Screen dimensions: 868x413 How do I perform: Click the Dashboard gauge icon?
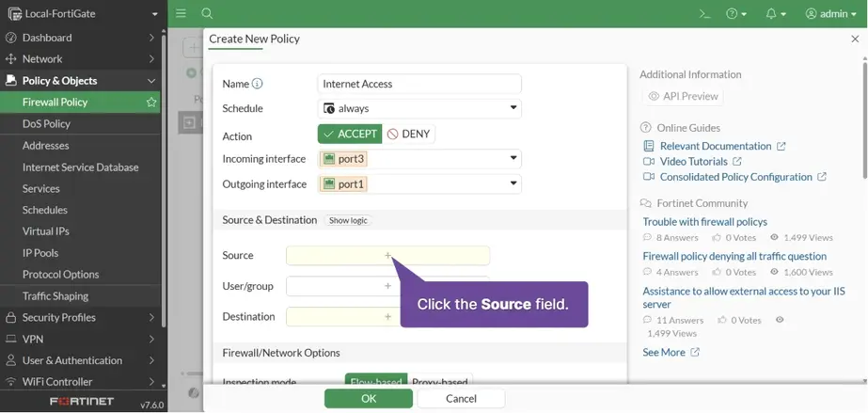point(10,38)
